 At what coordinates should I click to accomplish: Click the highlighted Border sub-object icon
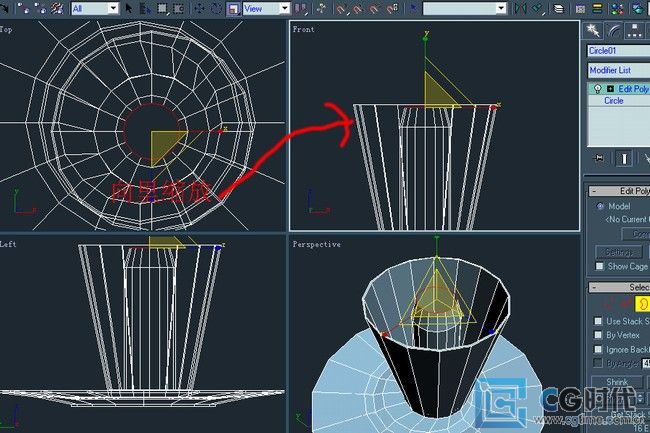(643, 304)
